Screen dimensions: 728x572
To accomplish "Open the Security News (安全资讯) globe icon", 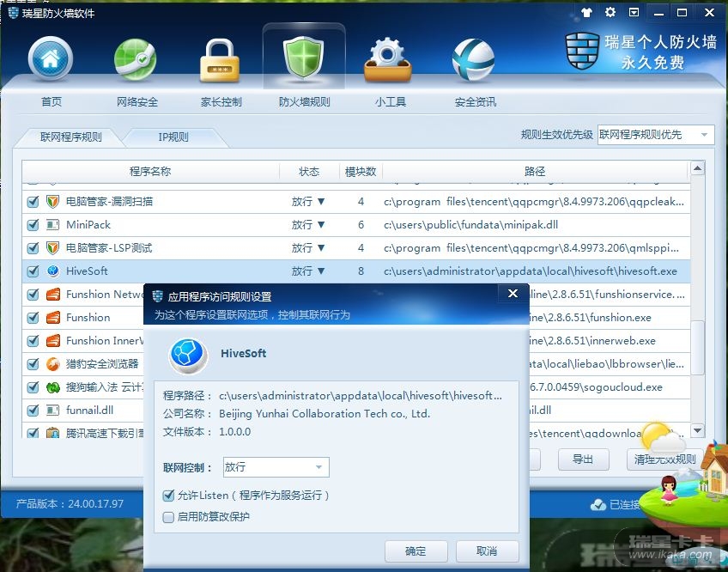I will point(473,59).
